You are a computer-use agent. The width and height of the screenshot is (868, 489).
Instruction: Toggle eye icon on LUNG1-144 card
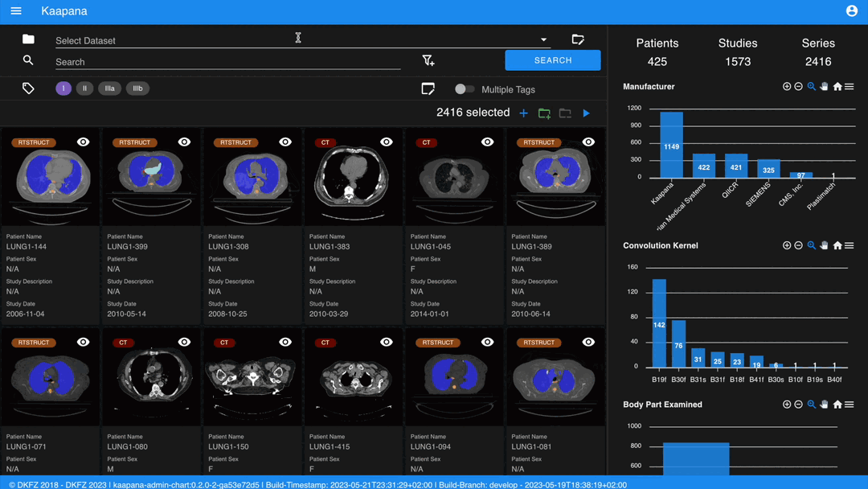83,142
